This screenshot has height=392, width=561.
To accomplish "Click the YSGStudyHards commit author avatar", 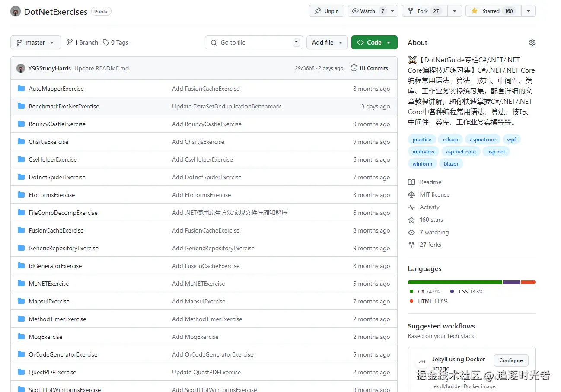I will [x=21, y=68].
